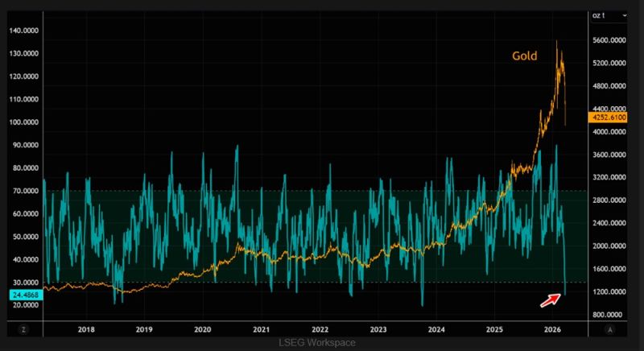Click the 2800.0000 right axis label
The height and width of the screenshot is (351, 644).
pyautogui.click(x=609, y=200)
